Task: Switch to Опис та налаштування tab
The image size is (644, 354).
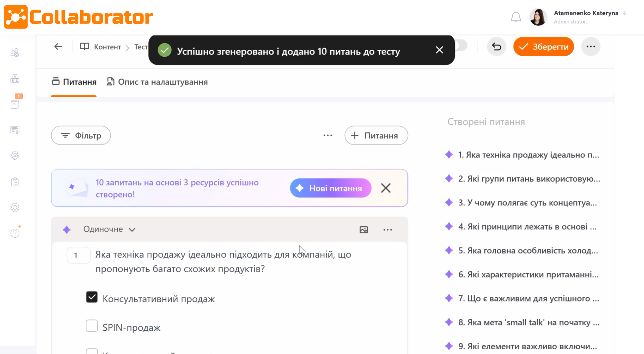Action: click(157, 82)
